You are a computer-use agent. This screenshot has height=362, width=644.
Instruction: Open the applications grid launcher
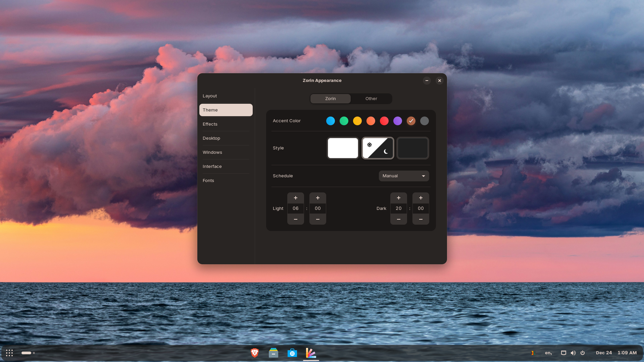(9, 353)
